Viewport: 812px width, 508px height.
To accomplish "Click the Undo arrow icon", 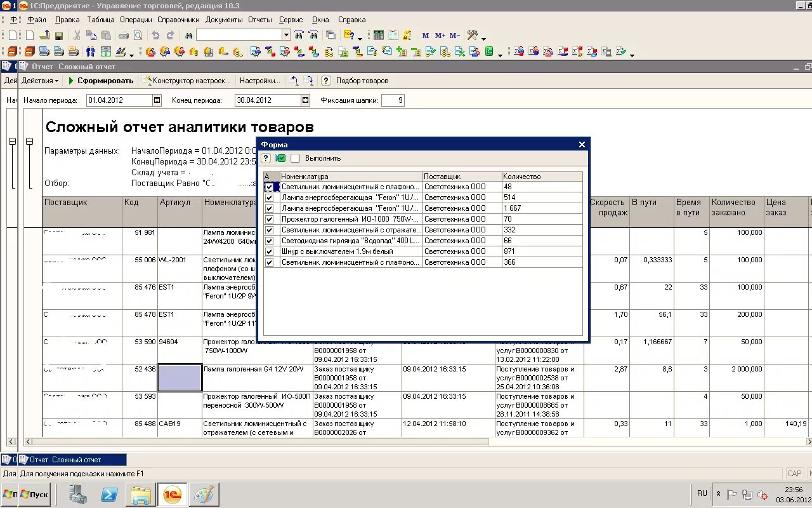I will point(155,36).
